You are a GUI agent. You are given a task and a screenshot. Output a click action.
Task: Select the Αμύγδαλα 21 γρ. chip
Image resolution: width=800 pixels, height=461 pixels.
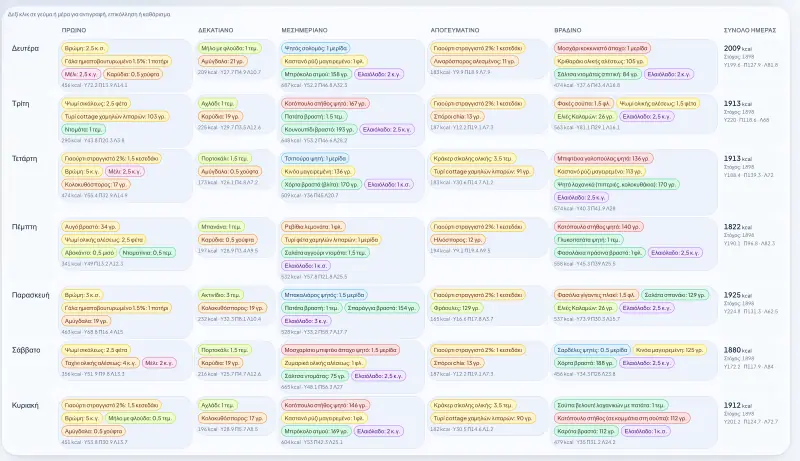[x=222, y=61]
